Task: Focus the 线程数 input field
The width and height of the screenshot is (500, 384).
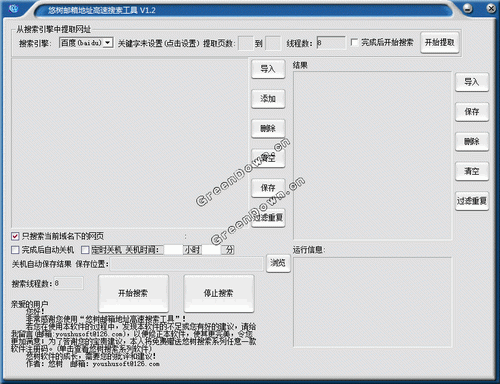Action: 331,43
